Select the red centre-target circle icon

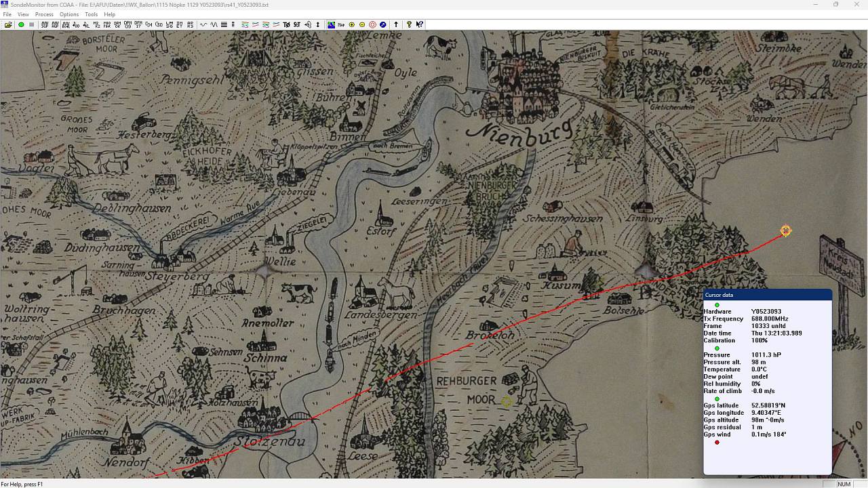[x=372, y=24]
